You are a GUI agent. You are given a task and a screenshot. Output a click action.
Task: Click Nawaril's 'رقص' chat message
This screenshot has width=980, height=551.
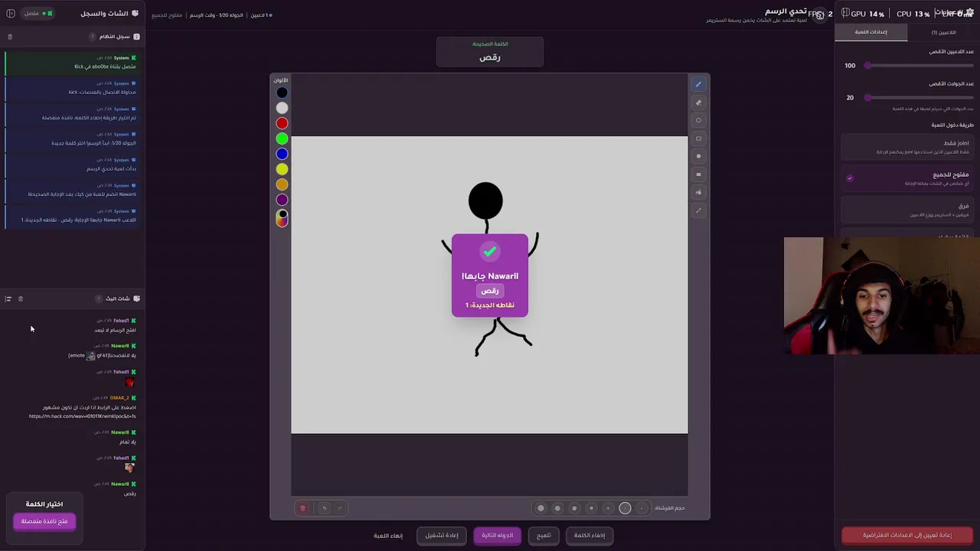tap(130, 494)
